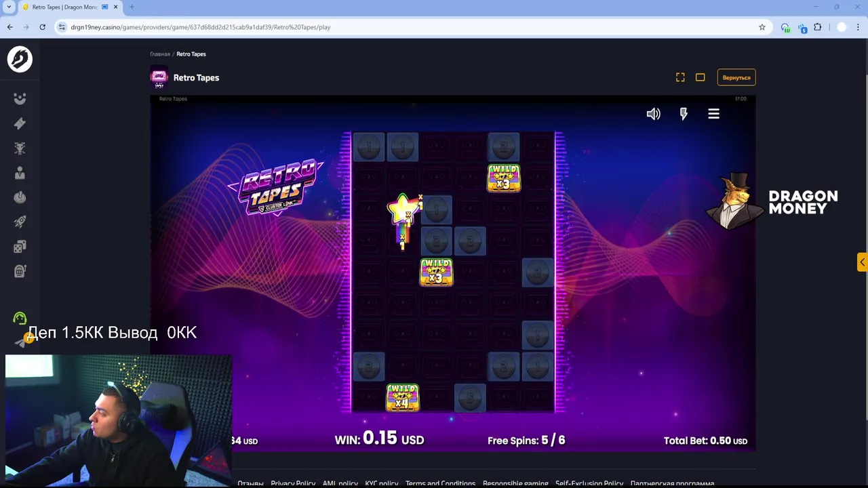Screen dimensions: 868x488
Task: Open the green headset support icon
Action: coord(20,318)
